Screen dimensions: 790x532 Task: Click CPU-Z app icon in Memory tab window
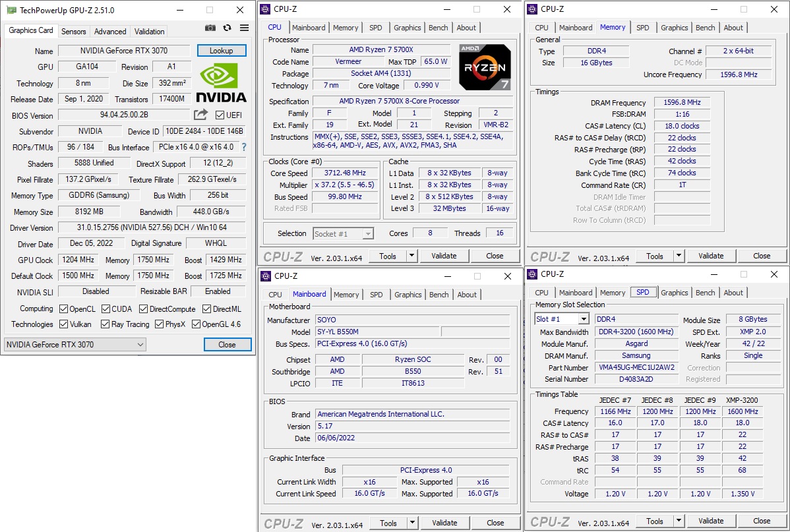point(533,9)
